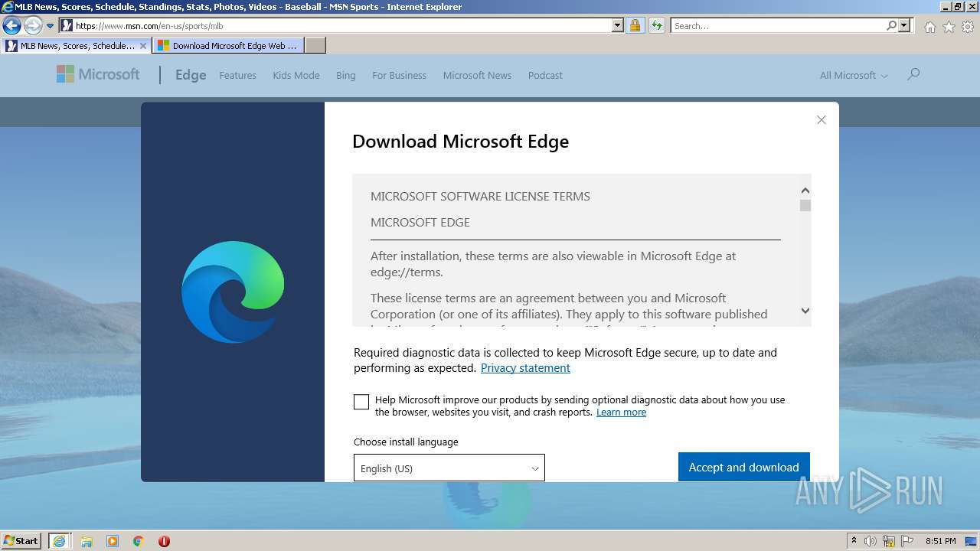Image resolution: width=980 pixels, height=551 pixels.
Task: Close the Download Microsoft Edge dialog
Action: click(822, 120)
